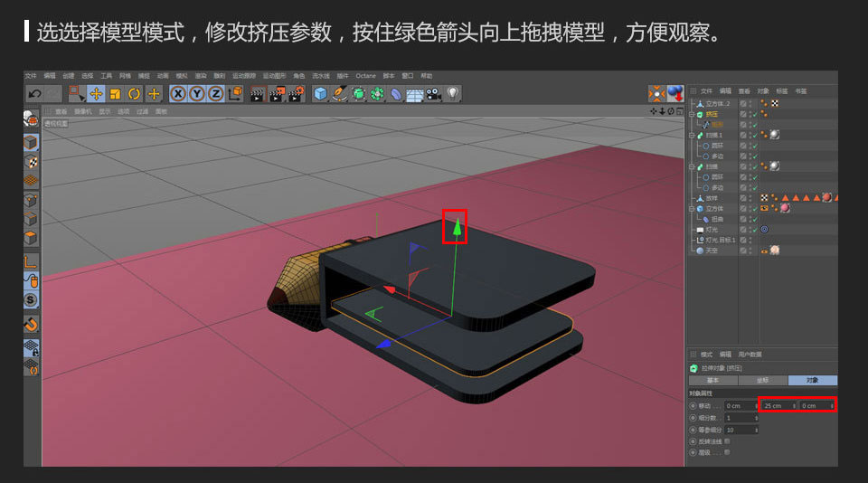Click the first 0 cm movement field

pos(741,406)
